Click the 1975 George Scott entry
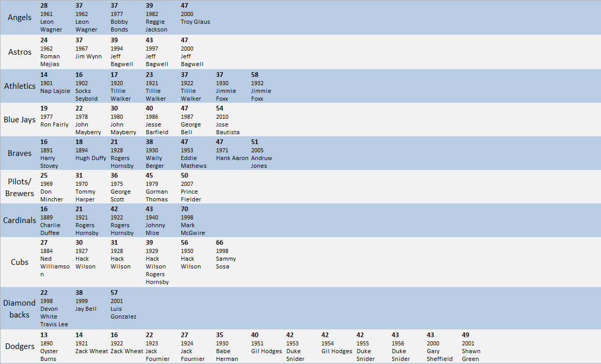601x364 pixels. 121,187
